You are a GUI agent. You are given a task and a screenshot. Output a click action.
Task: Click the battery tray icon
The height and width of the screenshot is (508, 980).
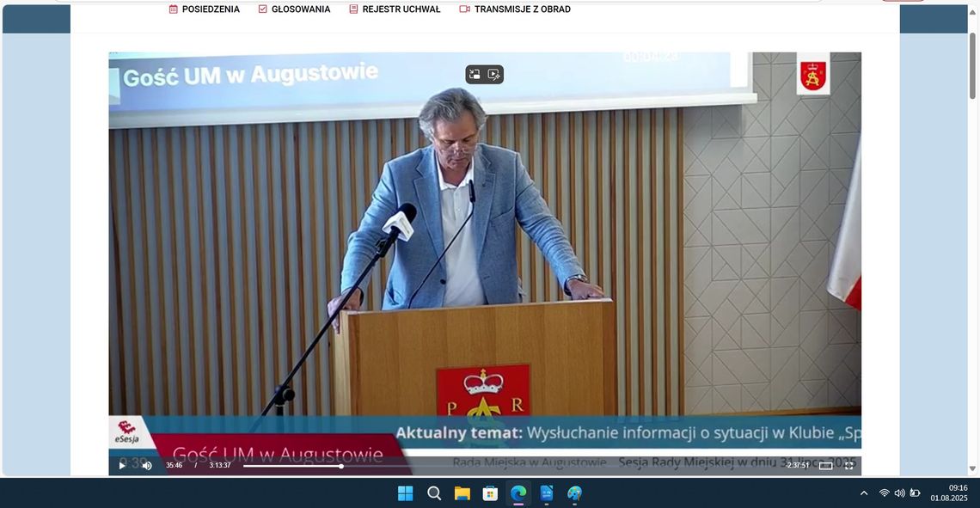(915, 493)
